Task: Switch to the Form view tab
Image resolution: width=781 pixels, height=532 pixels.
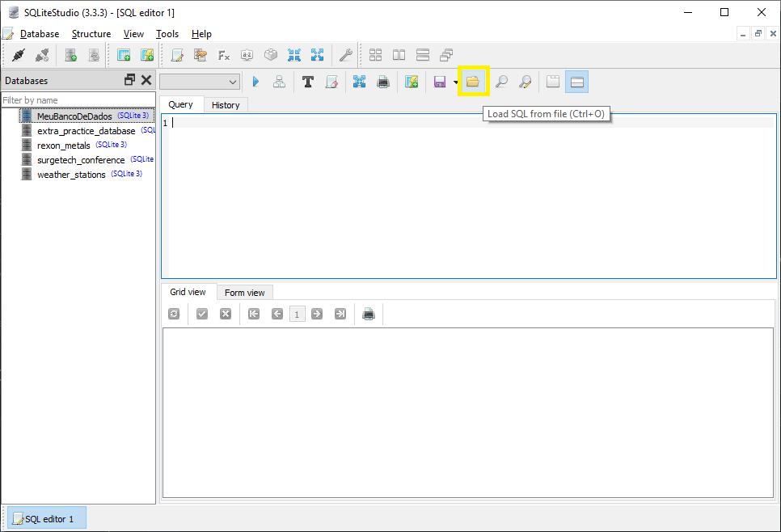Action: 244,293
